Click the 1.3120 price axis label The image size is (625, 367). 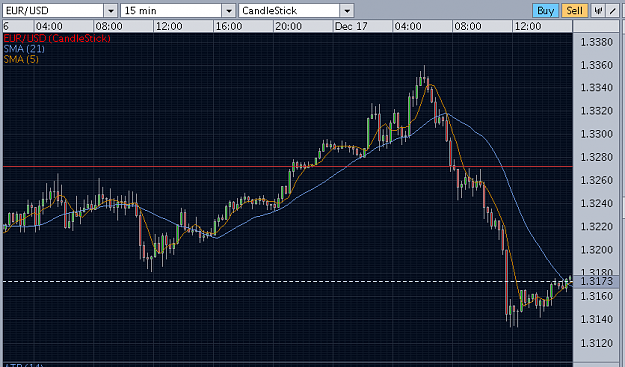(x=597, y=343)
